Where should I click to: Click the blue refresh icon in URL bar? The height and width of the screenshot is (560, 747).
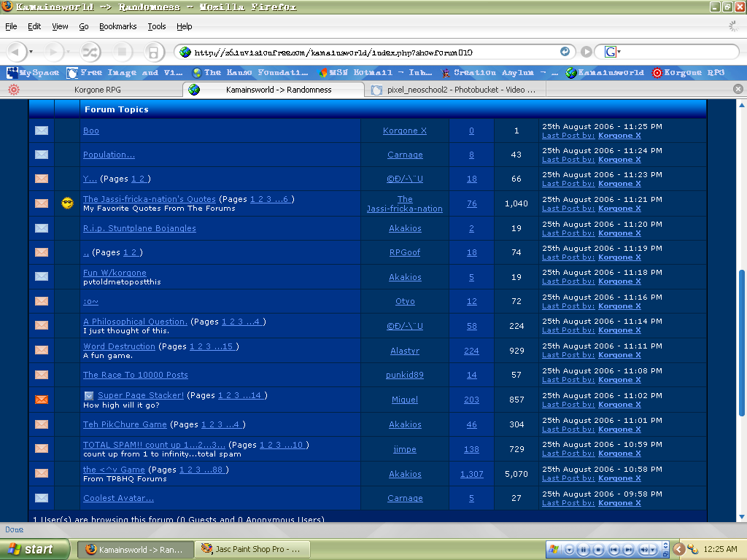point(565,52)
